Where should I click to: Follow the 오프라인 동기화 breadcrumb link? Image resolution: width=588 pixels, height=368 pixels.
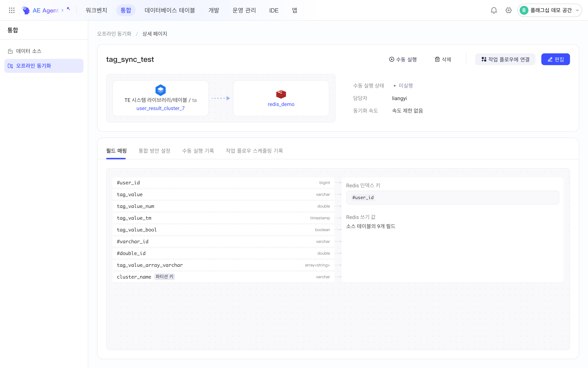[x=114, y=34]
